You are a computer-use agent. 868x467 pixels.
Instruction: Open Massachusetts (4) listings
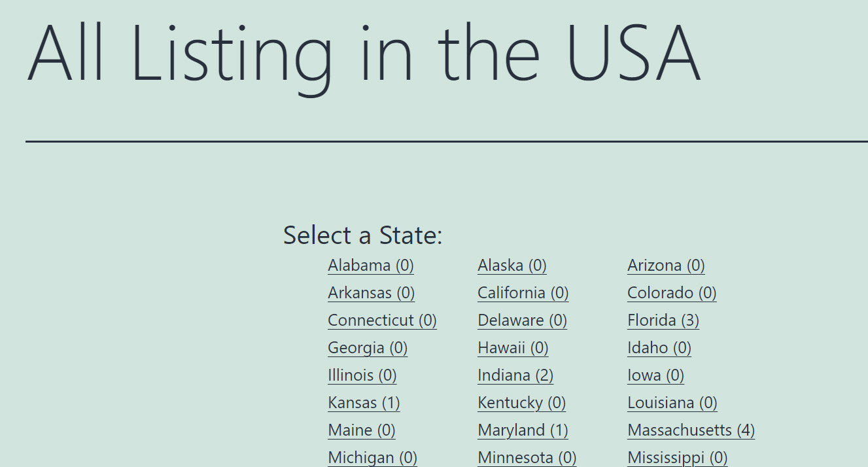click(691, 430)
